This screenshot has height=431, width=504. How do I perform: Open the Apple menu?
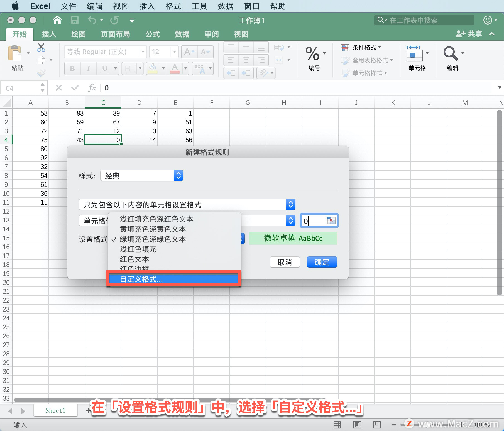pyautogui.click(x=16, y=6)
